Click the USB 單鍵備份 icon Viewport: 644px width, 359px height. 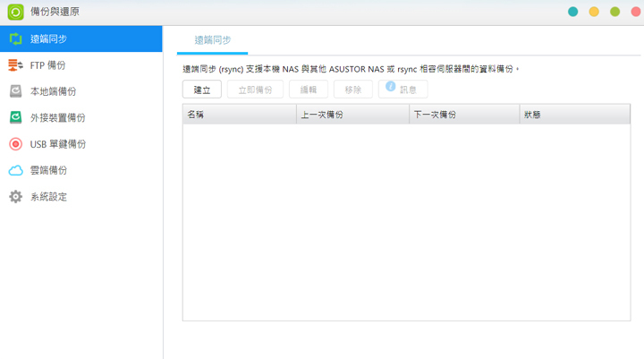15,144
